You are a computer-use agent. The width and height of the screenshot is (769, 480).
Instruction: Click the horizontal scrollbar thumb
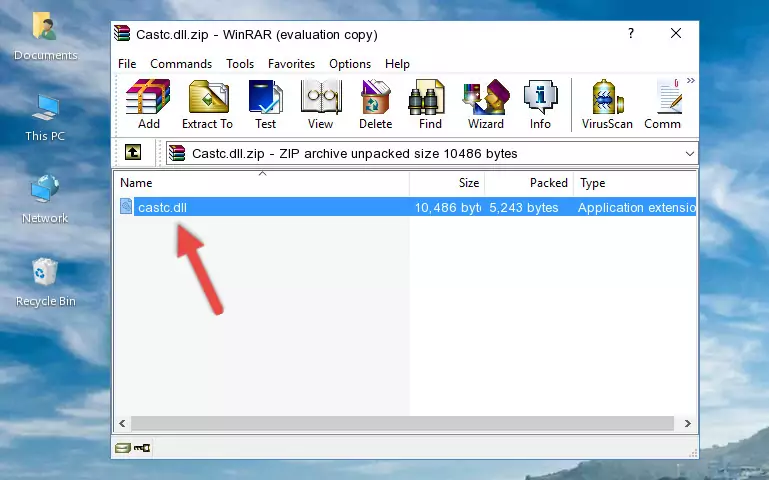(403, 423)
